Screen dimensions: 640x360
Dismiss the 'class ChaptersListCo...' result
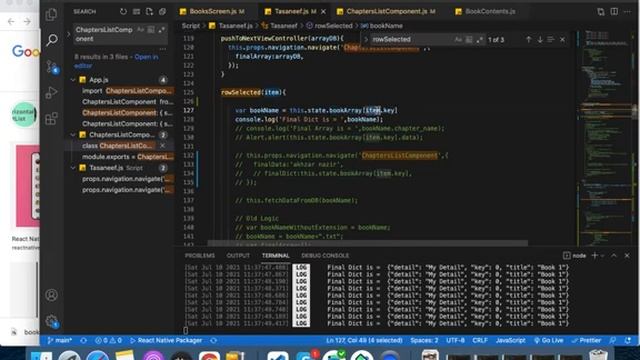pos(162,146)
